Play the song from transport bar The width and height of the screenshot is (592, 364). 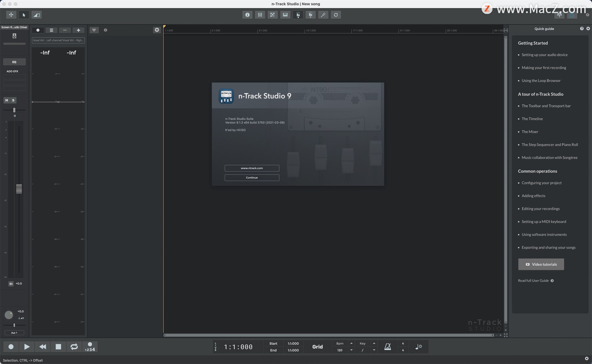(27, 347)
